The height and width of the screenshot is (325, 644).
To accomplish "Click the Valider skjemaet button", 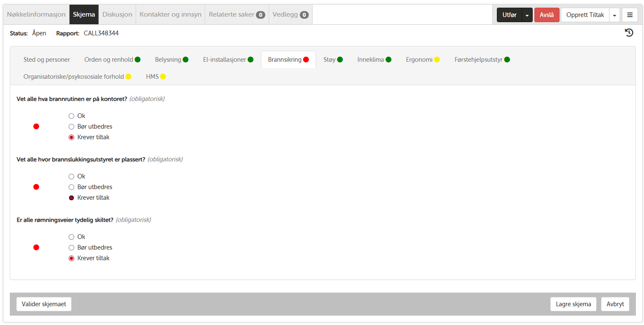I will click(44, 304).
